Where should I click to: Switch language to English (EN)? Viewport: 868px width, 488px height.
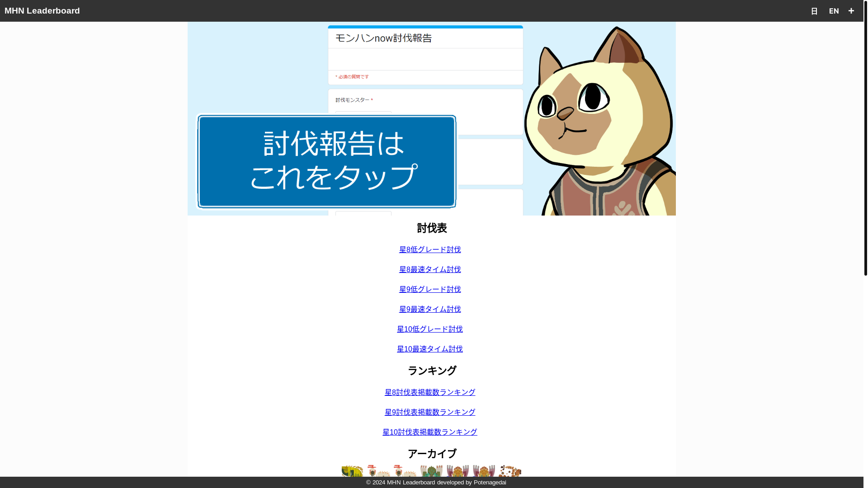pyautogui.click(x=834, y=11)
